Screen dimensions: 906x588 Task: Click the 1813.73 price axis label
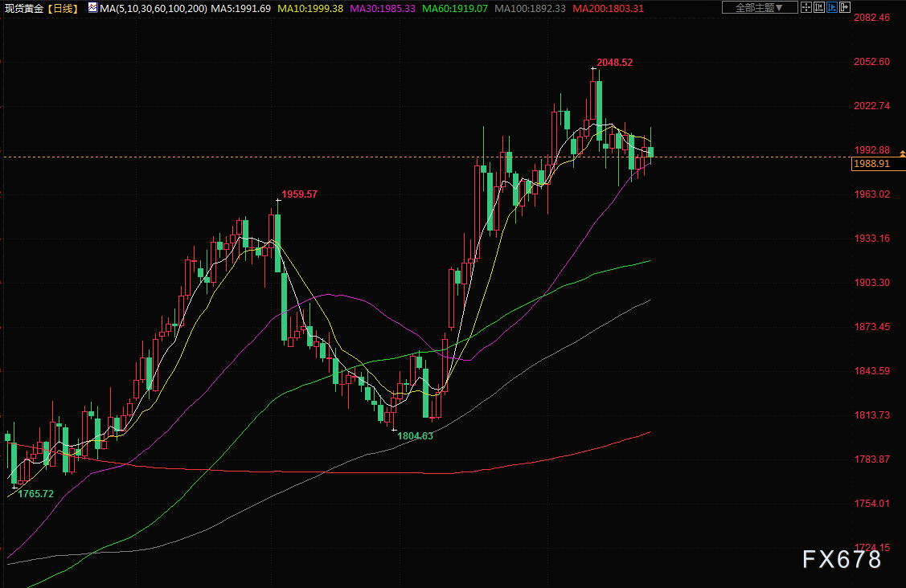[872, 415]
